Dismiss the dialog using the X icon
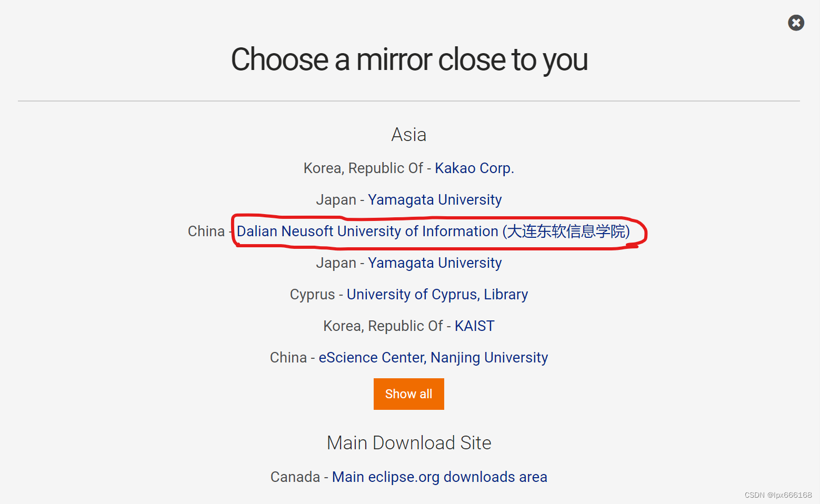 click(796, 23)
